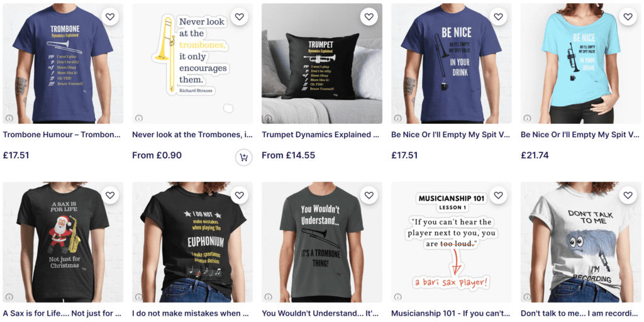The image size is (644, 322).
Task: View the black Trumpet pillow product image
Action: coord(322,64)
